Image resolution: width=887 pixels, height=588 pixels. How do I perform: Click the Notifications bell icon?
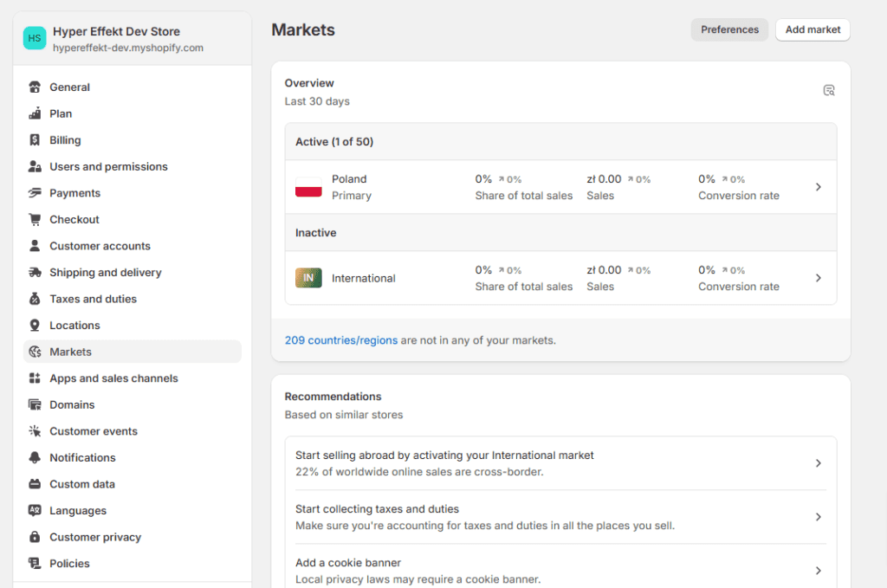point(35,458)
